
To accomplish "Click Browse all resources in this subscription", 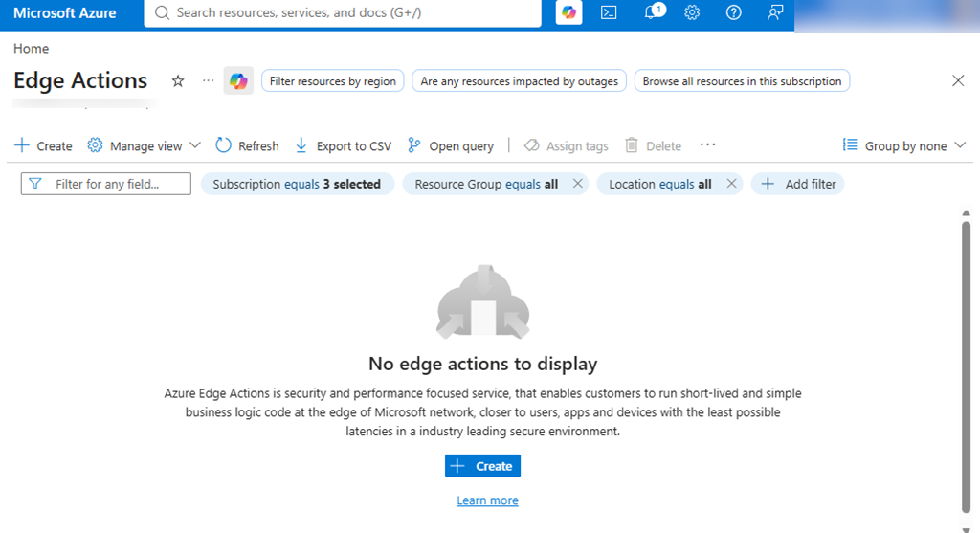I will point(742,80).
